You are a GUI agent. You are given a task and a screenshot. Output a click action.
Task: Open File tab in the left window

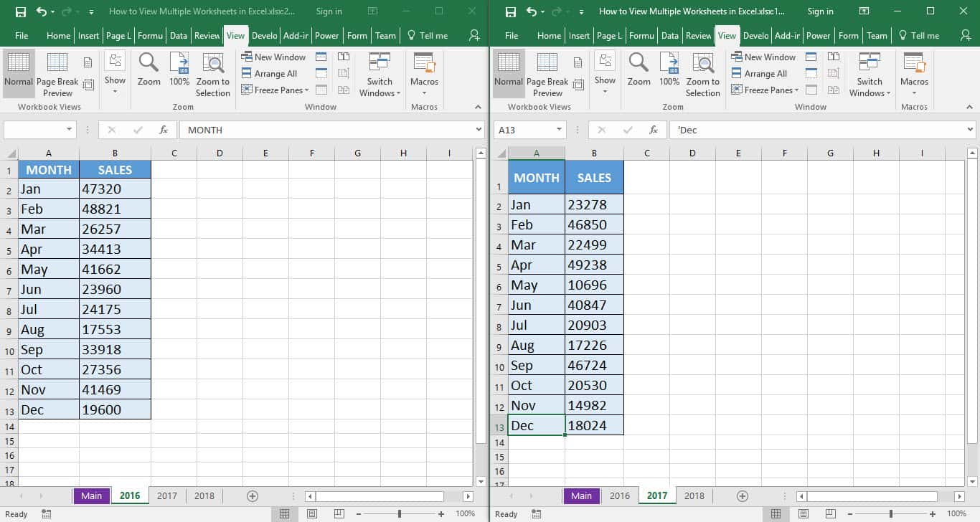22,35
